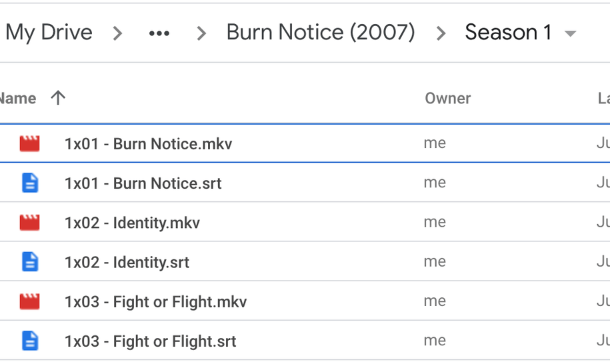Image resolution: width=610 pixels, height=364 pixels.
Task: Open the Season 1 folder dropdown arrow
Action: tap(570, 33)
